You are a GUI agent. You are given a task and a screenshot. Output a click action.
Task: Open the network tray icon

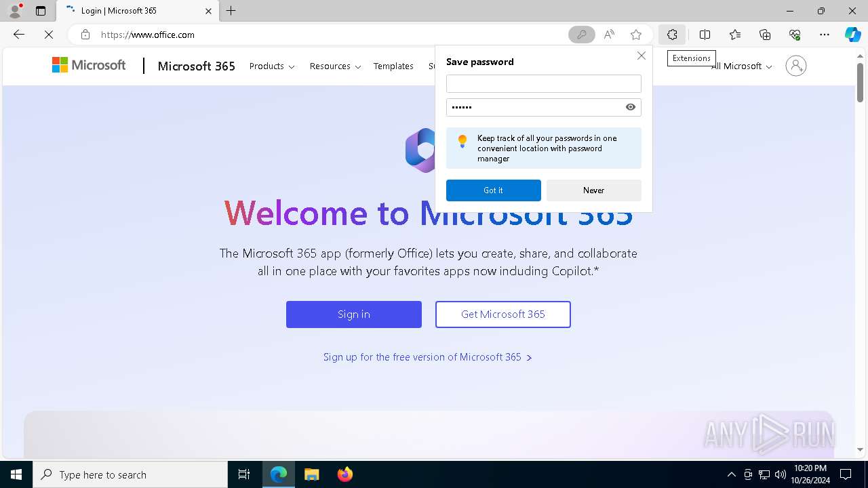click(764, 474)
